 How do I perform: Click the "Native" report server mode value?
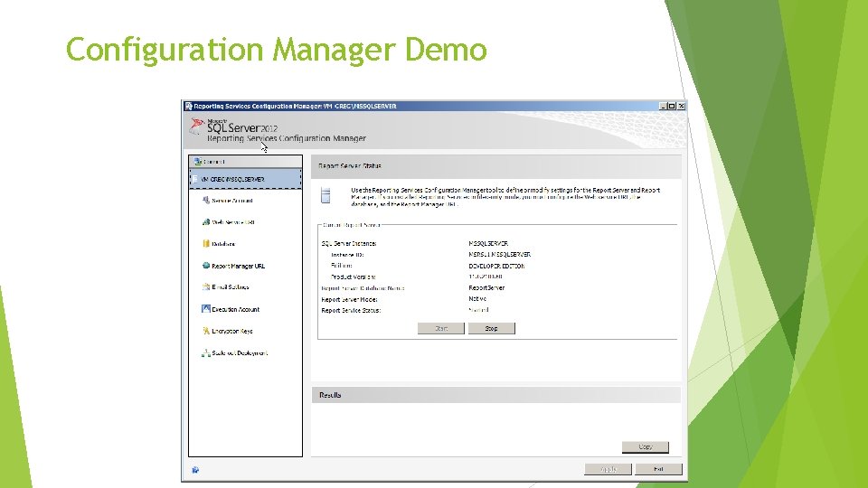point(477,299)
